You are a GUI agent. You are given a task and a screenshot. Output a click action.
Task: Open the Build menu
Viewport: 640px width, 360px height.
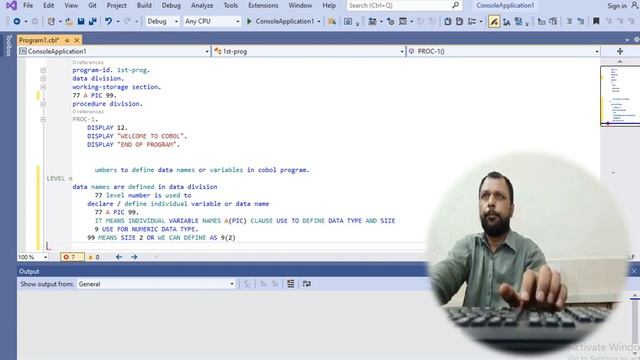(x=144, y=5)
